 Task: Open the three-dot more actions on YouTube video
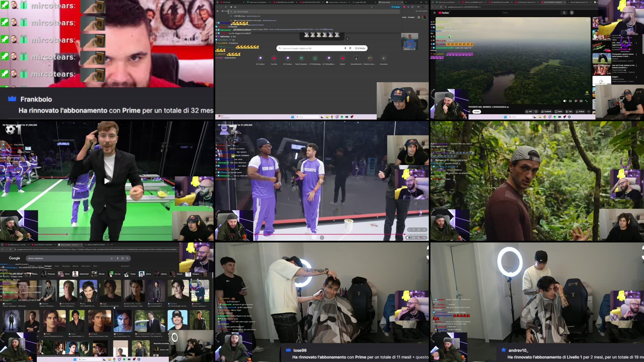(589, 112)
